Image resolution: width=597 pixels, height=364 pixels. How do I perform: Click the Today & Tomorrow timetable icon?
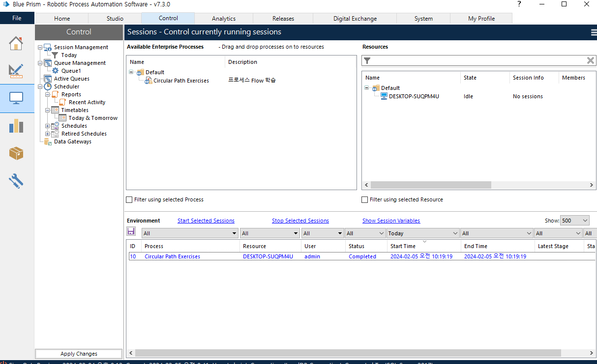pos(63,118)
